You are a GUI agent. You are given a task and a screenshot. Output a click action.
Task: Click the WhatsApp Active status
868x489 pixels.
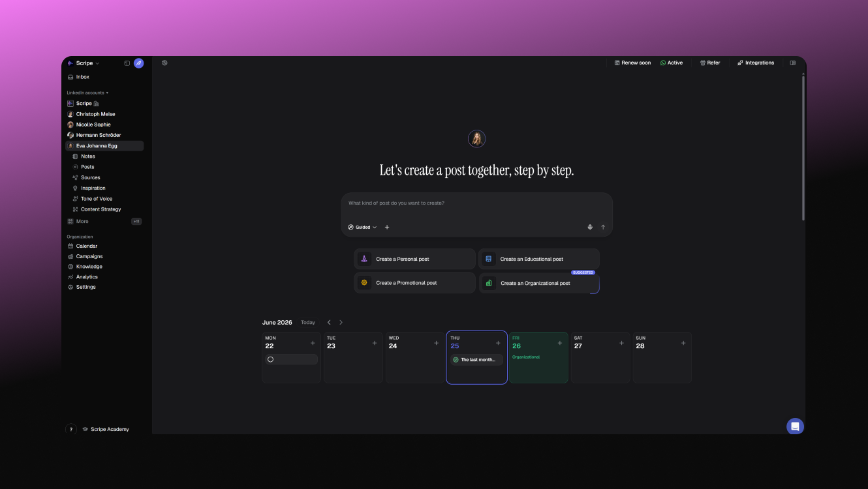(672, 63)
